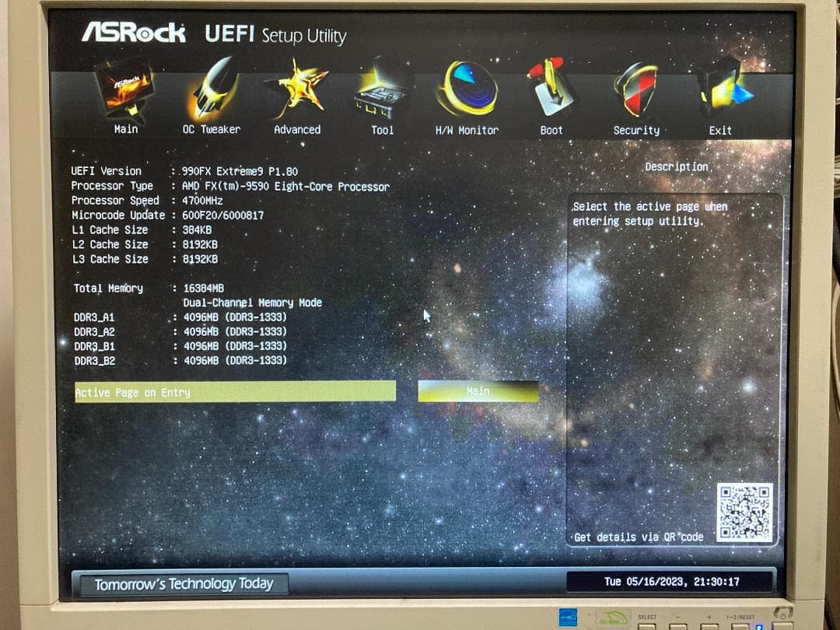Highlight the Active Page on Entry row
840x630 pixels.
(233, 392)
